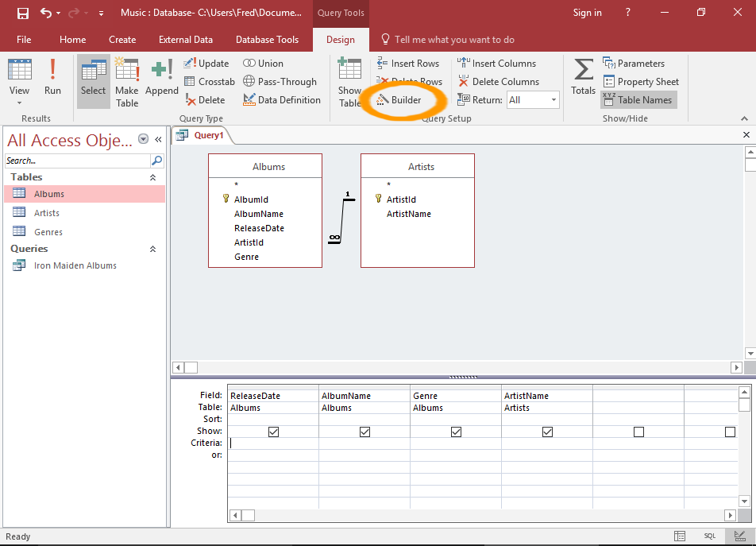
Task: Close the Query1 tab with the X
Action: pos(746,135)
